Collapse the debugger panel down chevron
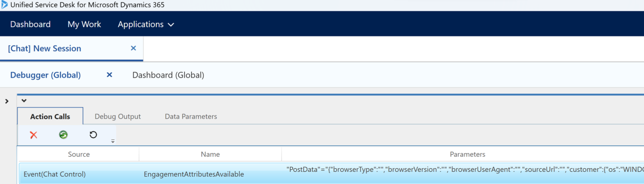The image size is (644, 184). [24, 101]
